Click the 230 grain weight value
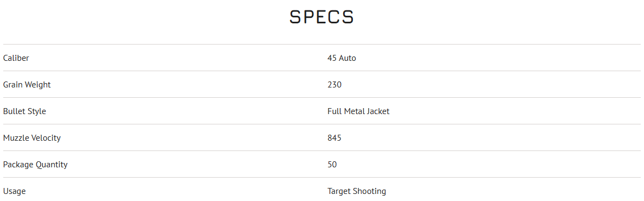 (334, 85)
